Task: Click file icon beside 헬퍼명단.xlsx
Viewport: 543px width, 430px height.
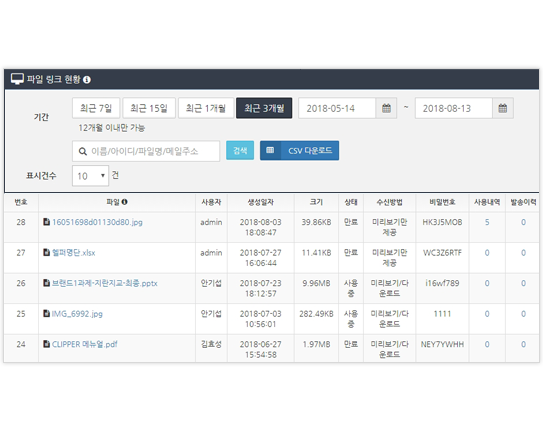Action: 46,252
